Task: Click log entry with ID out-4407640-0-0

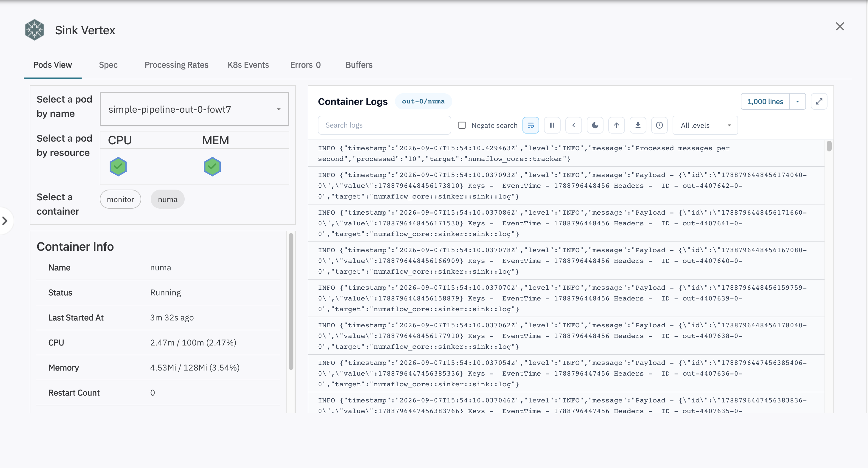Action: (566, 261)
